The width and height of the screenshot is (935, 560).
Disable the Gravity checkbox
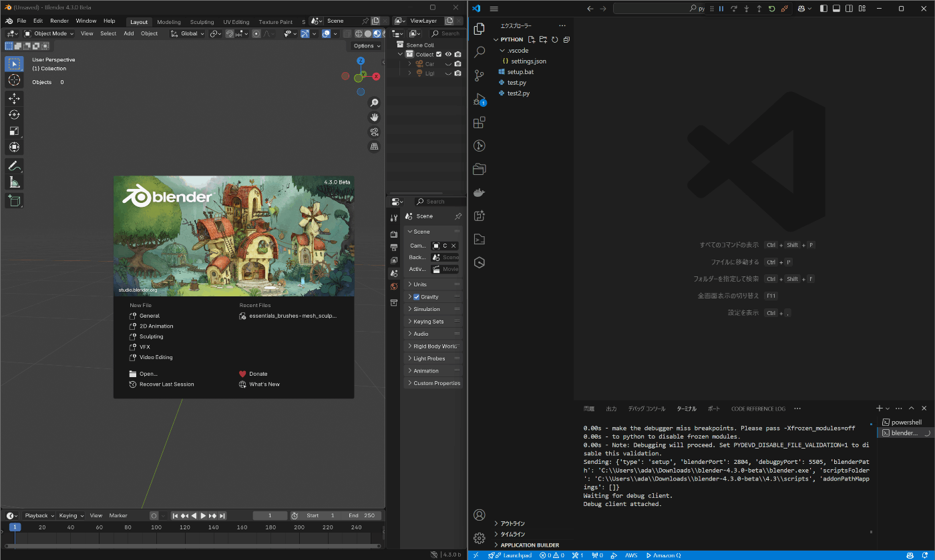point(417,297)
